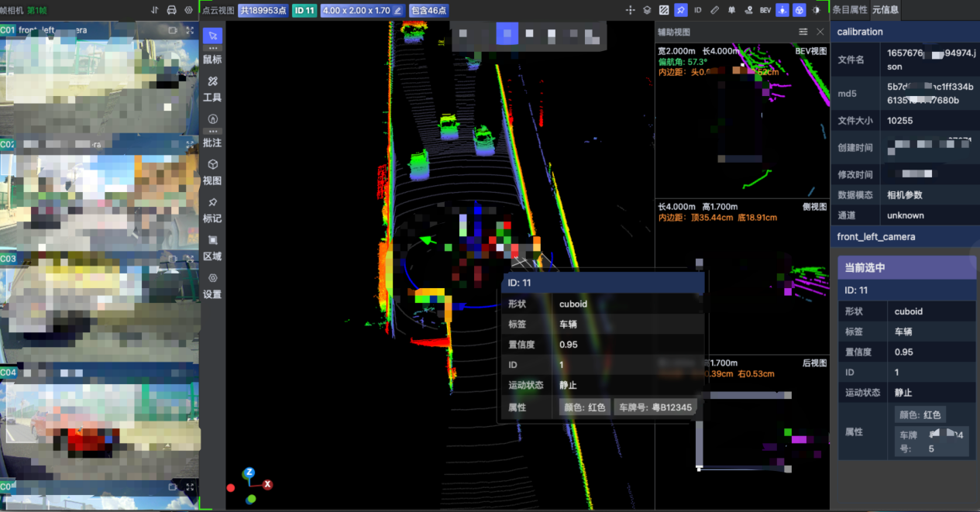The width and height of the screenshot is (980, 512).
Task: Expand the C02 camera view fullscreen
Action: tap(190, 145)
